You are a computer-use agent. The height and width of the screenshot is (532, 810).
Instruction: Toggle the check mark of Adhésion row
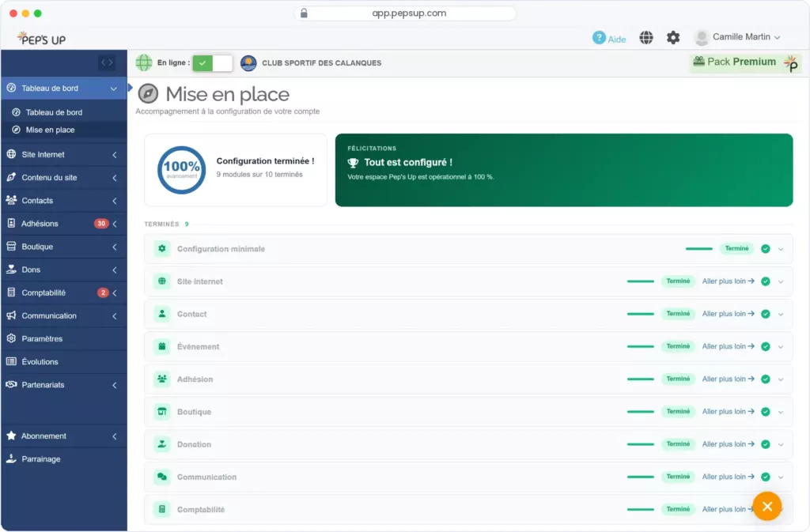766,379
